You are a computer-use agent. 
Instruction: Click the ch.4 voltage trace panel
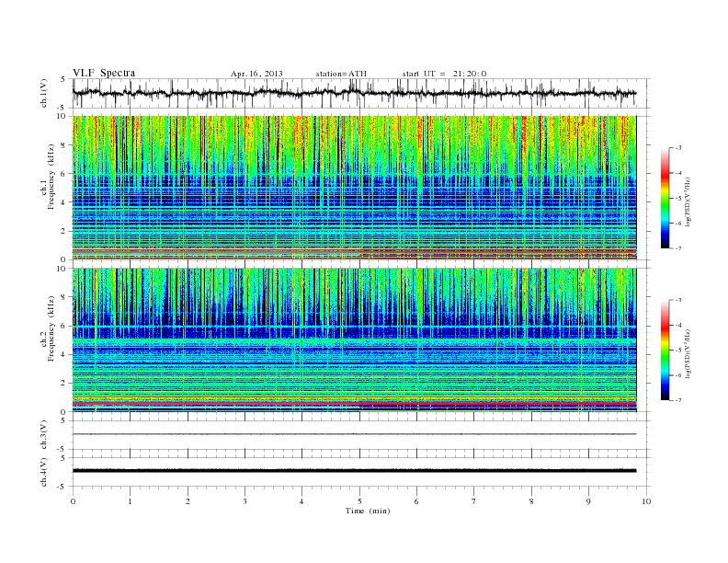click(361, 471)
